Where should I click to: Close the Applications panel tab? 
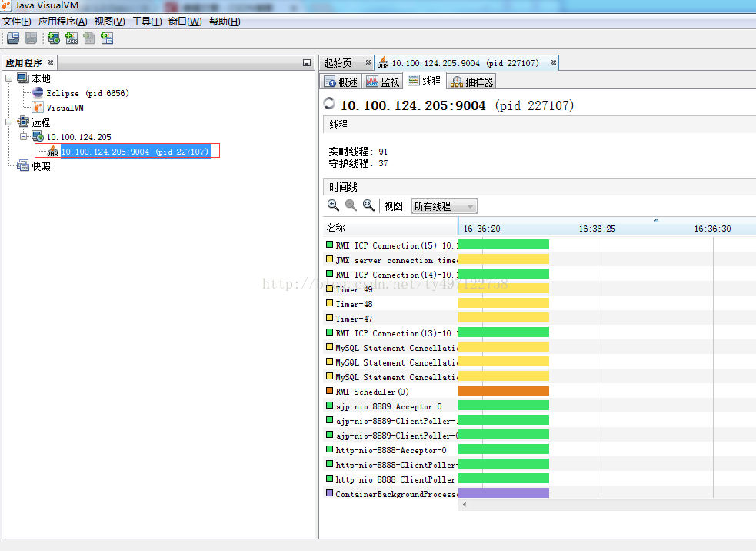[x=50, y=63]
